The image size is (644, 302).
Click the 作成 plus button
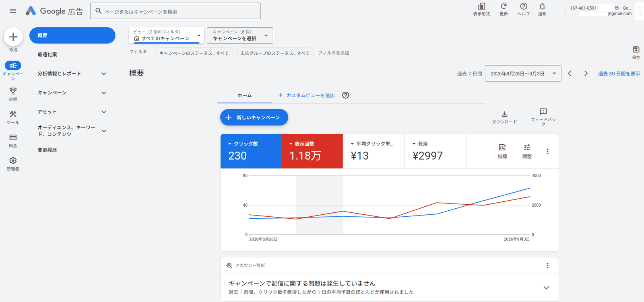click(13, 37)
